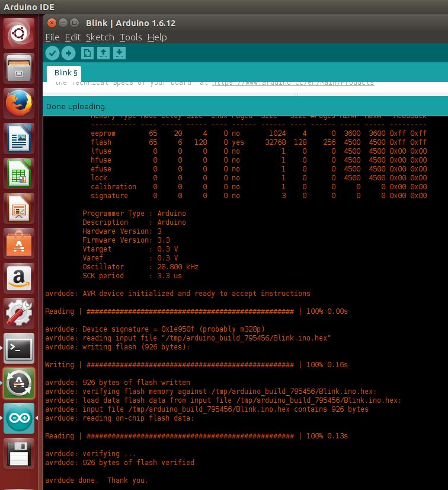Open Ubuntu Software Center icon
Image resolution: width=448 pixels, height=490 pixels.
[20, 244]
